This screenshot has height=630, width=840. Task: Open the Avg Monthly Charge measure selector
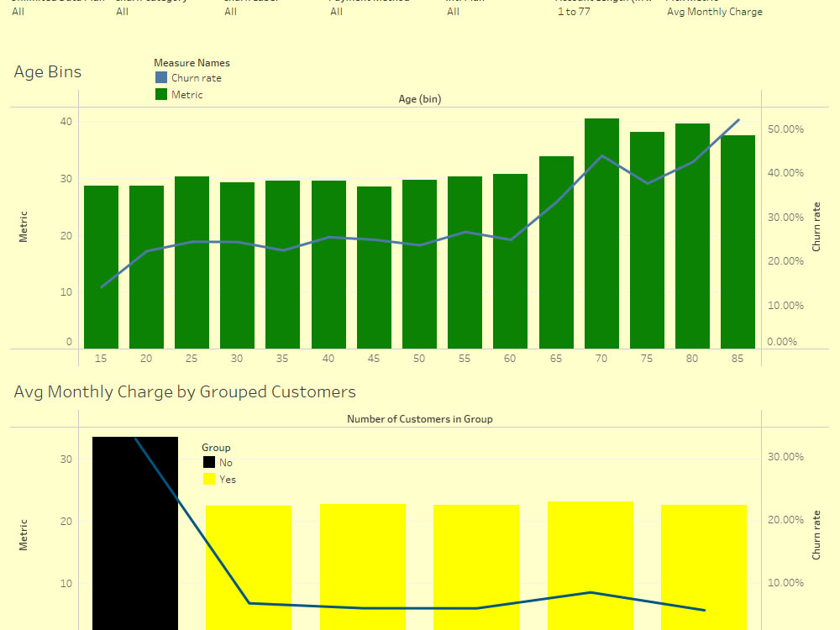click(x=715, y=12)
